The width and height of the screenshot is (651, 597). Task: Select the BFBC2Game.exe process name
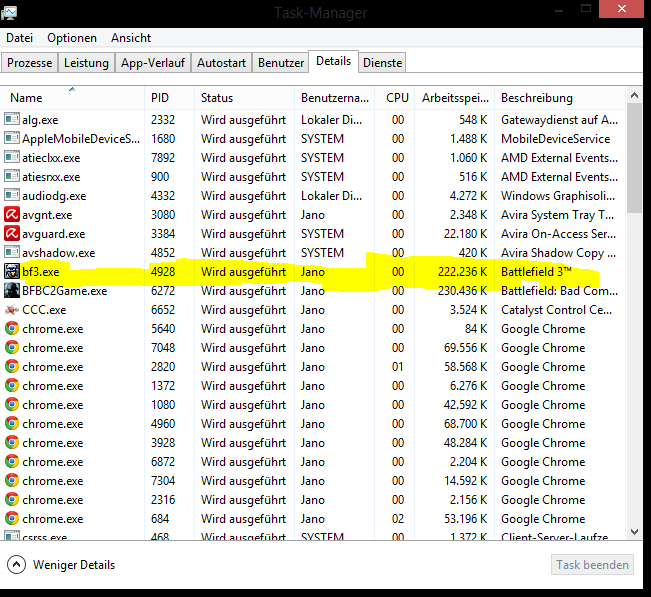coord(65,291)
